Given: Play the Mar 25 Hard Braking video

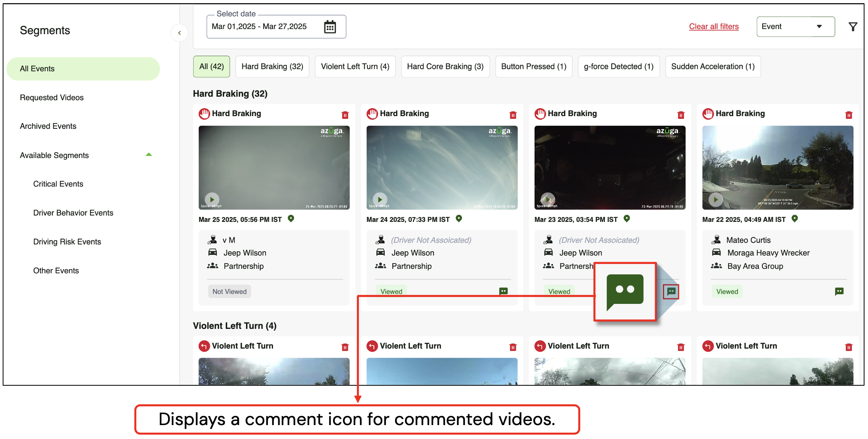Looking at the screenshot, I should [212, 199].
